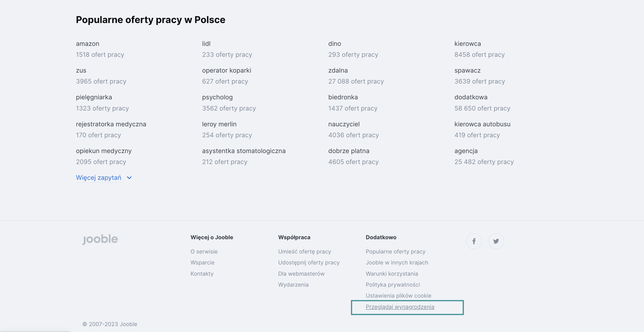Open the amazon job offers
Viewport: 644px width, 332px height.
coord(87,44)
